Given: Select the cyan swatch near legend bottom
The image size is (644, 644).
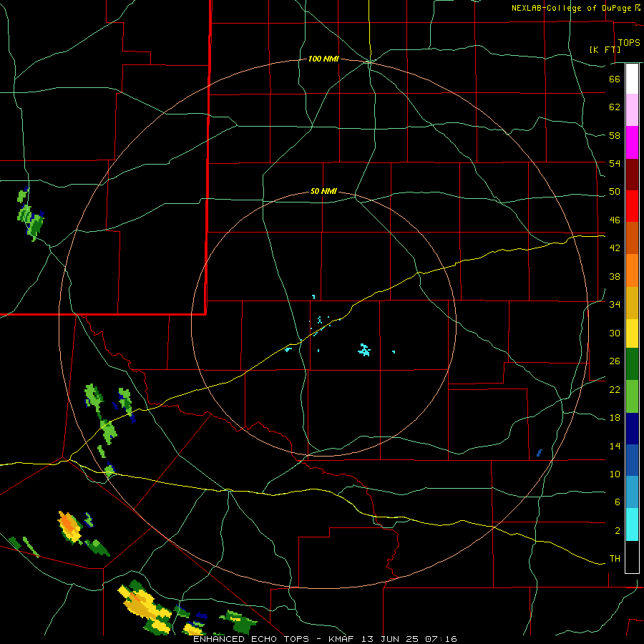Looking at the screenshot, I should [632, 525].
